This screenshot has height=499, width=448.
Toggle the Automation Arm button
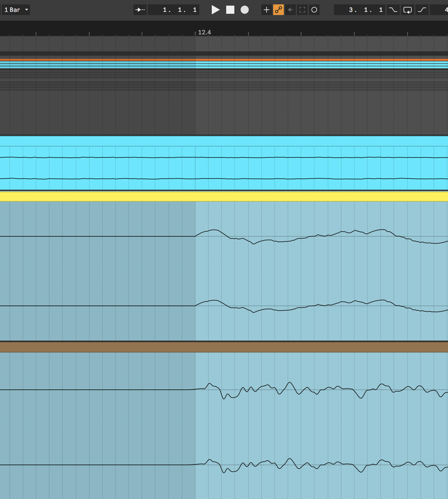[278, 10]
